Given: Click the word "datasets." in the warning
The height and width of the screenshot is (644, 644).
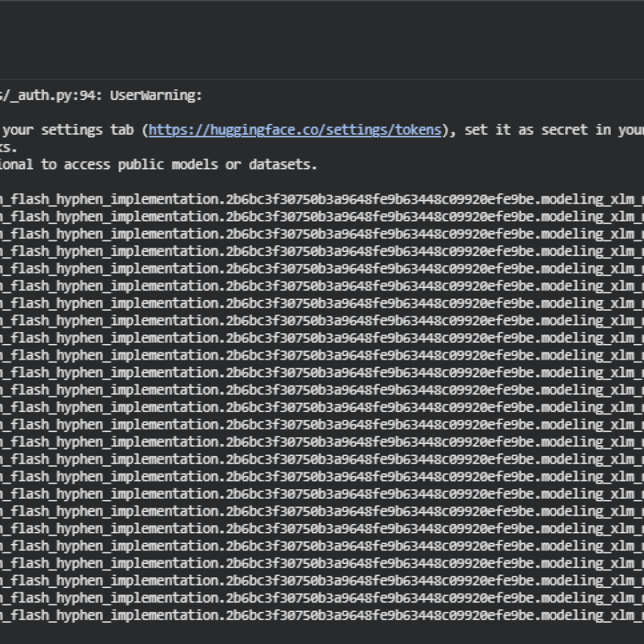Looking at the screenshot, I should coord(283,165).
